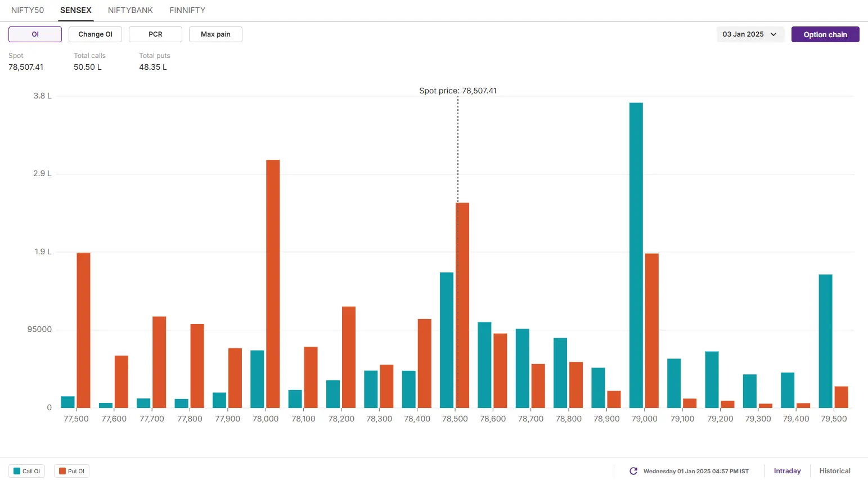Click the Wednesday 01 Jan 2025 timestamp

point(696,471)
